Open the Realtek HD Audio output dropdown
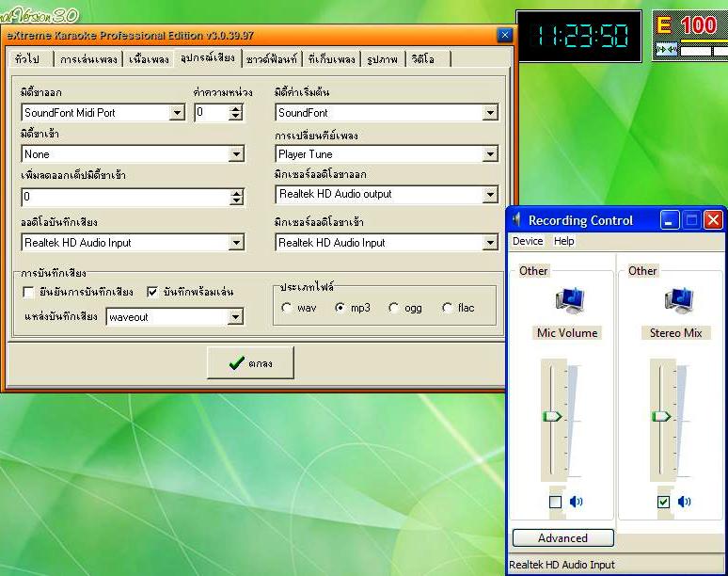The height and width of the screenshot is (576, 728). [490, 195]
